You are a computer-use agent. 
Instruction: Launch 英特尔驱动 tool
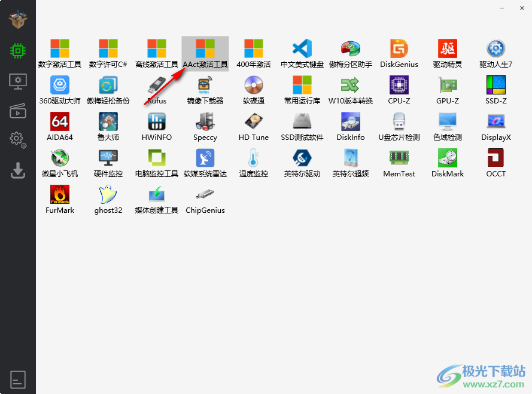(302, 163)
